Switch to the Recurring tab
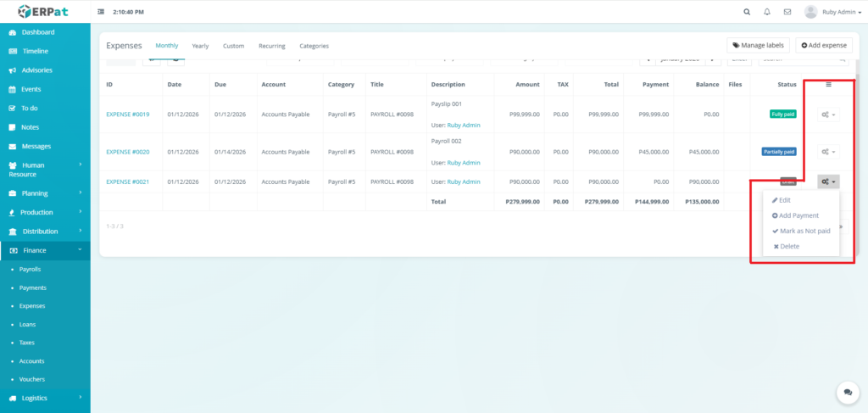 [x=271, y=46]
